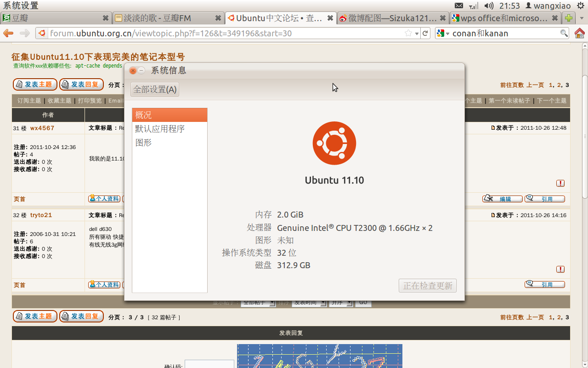The height and width of the screenshot is (368, 588).
Task: Click the browser back arrow
Action: 8,33
